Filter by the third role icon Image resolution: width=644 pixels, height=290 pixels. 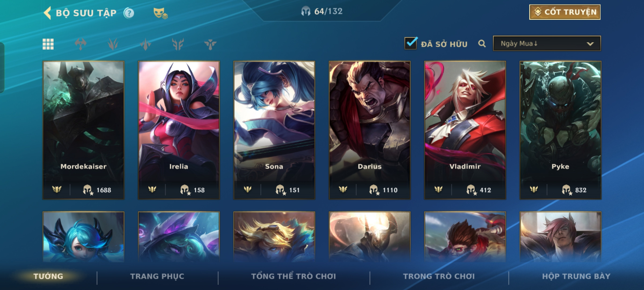click(x=145, y=44)
